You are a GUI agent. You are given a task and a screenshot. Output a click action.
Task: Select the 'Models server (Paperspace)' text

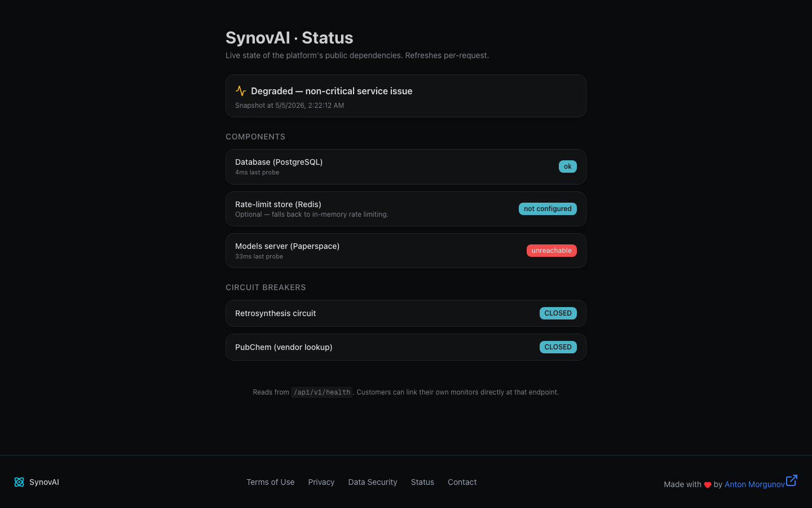click(288, 246)
